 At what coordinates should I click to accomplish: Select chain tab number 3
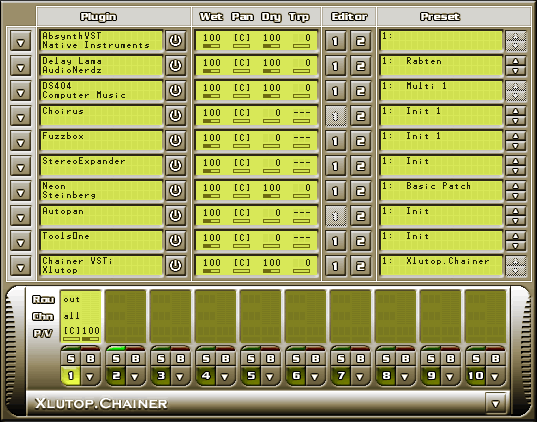coord(161,376)
